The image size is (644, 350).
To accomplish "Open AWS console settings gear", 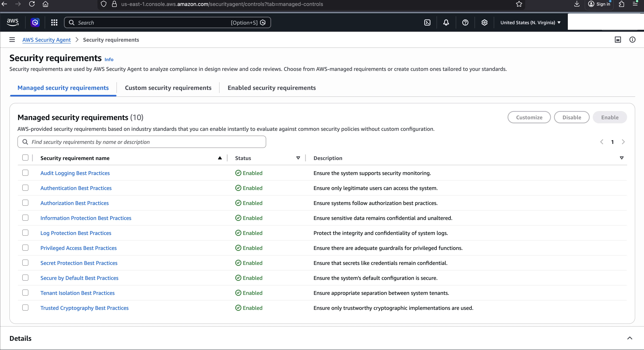I will (485, 22).
